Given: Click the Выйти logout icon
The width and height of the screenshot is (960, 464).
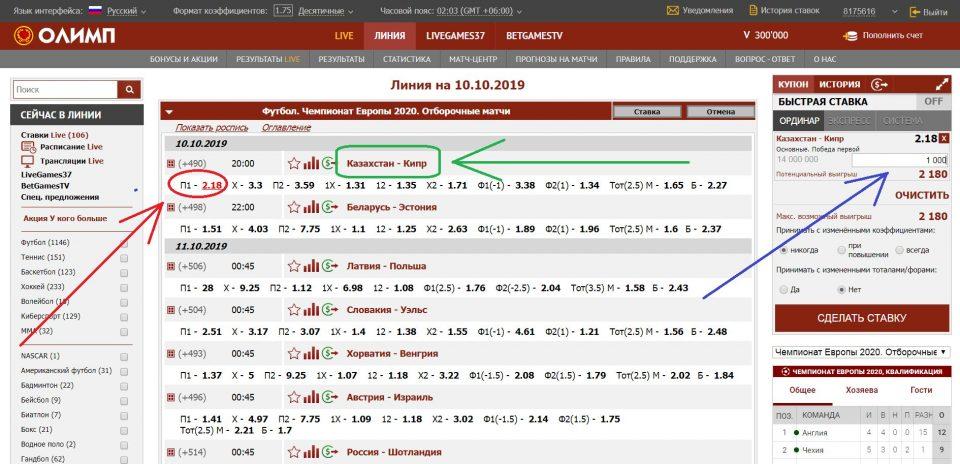Looking at the screenshot, I should (914, 11).
